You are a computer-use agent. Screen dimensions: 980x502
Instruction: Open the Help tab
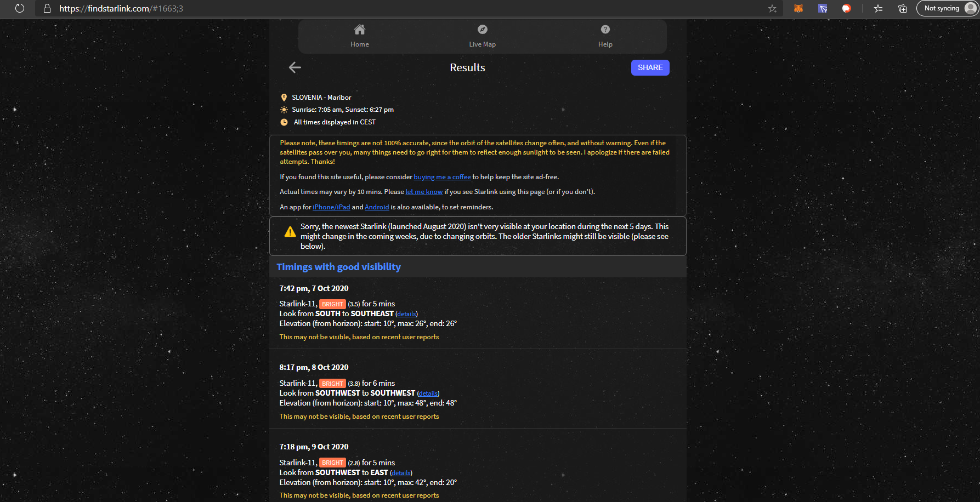605,36
